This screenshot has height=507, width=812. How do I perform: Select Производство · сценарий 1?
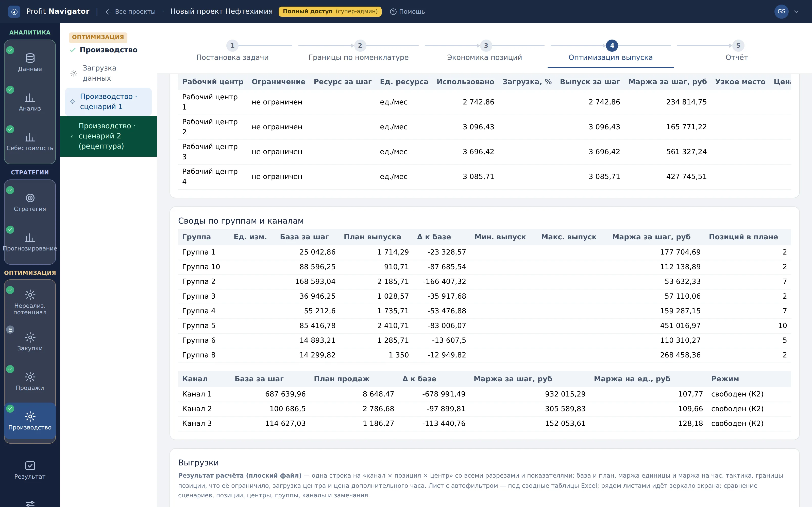coord(108,102)
